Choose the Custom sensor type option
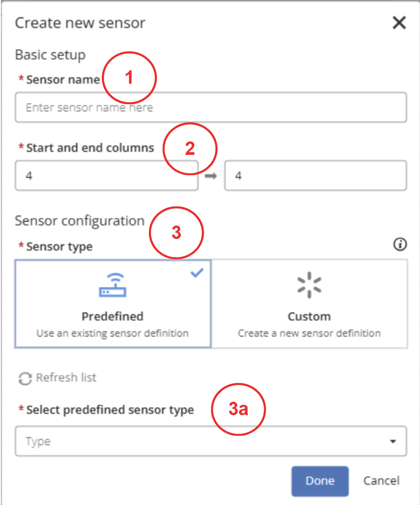This screenshot has width=420, height=505. [x=309, y=303]
